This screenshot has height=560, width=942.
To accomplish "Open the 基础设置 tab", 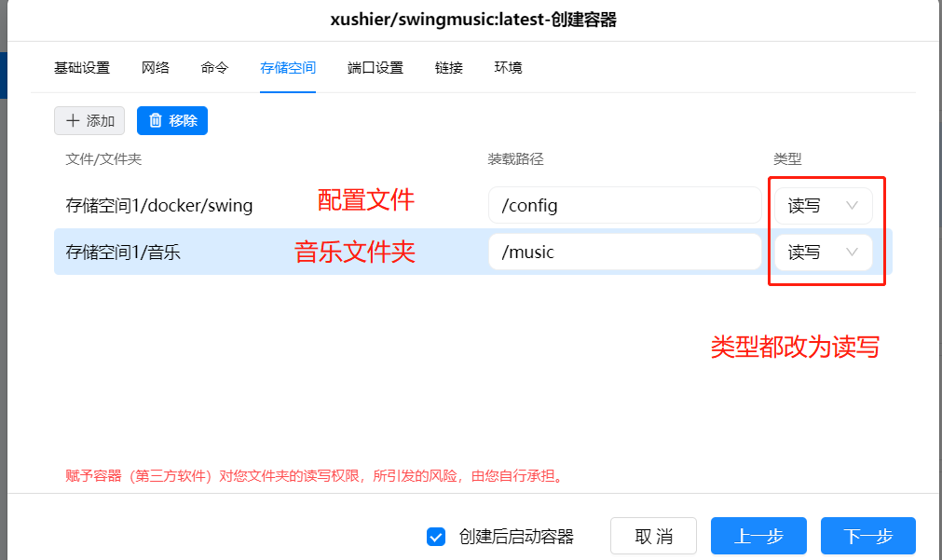I will 82,68.
